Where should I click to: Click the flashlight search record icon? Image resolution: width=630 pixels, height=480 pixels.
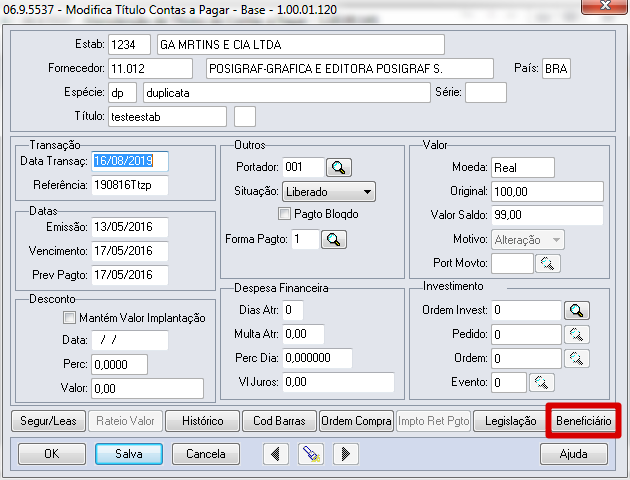point(311,454)
